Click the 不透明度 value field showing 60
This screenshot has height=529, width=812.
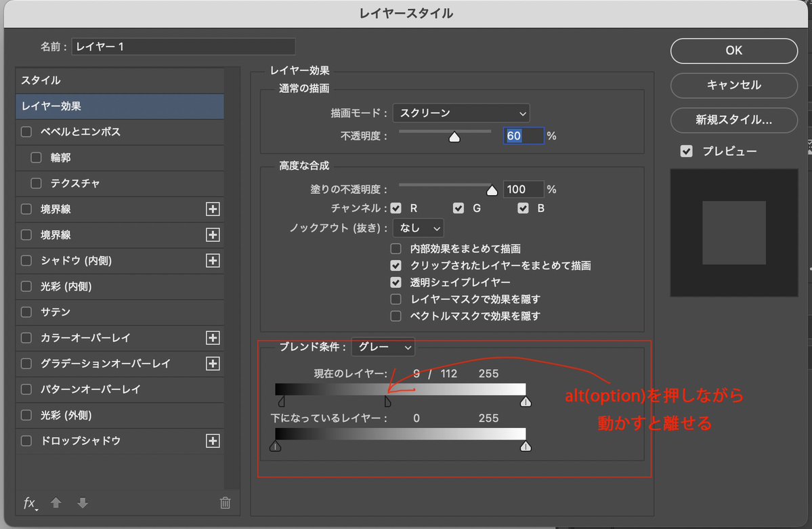(x=523, y=135)
